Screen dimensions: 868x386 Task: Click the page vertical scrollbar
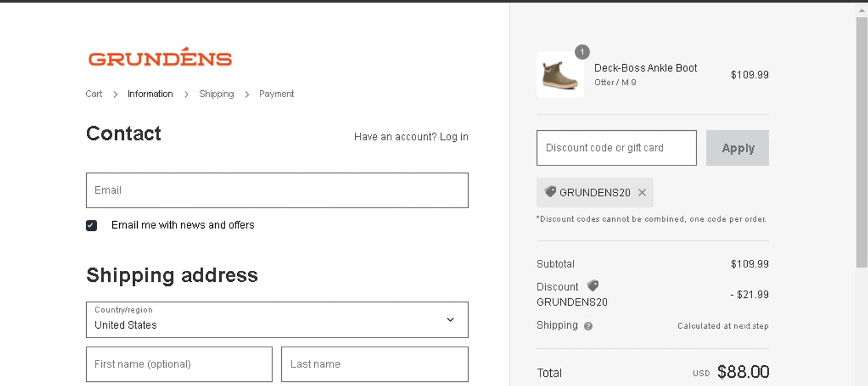pos(862,142)
